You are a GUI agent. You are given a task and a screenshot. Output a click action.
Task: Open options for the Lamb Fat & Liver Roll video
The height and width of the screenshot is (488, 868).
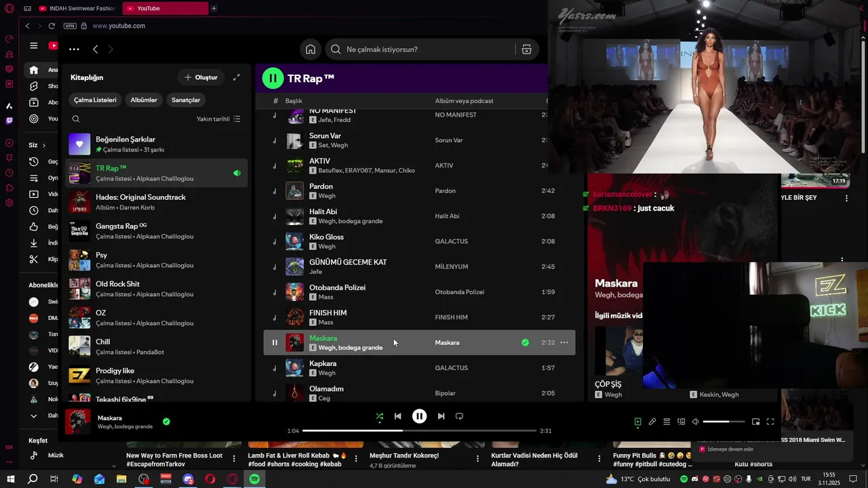click(x=356, y=460)
